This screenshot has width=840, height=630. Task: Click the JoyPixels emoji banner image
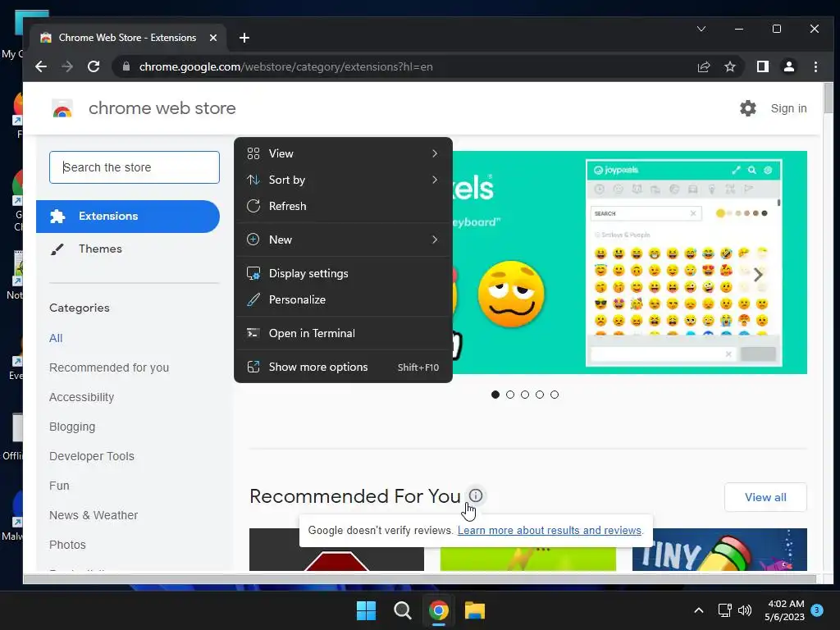[x=629, y=262]
